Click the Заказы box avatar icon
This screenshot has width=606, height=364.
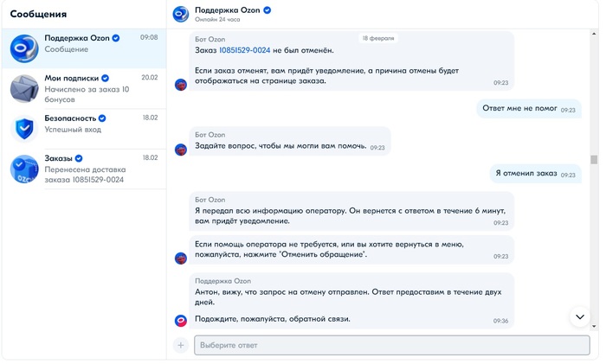point(24,169)
